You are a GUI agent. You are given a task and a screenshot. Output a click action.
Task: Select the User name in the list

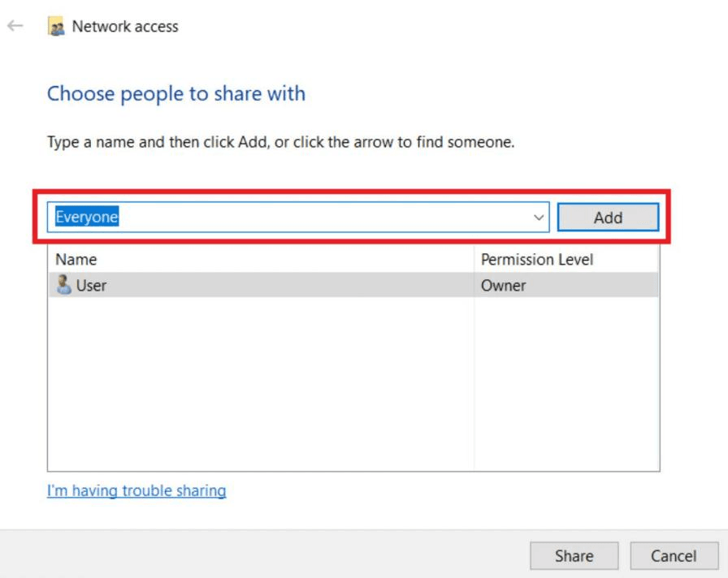pyautogui.click(x=91, y=286)
